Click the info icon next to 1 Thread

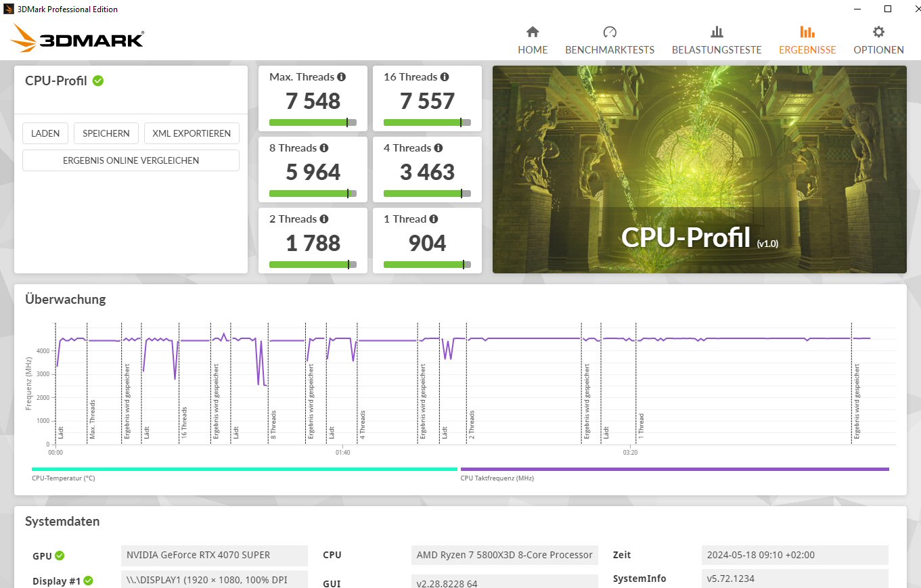[x=434, y=219]
